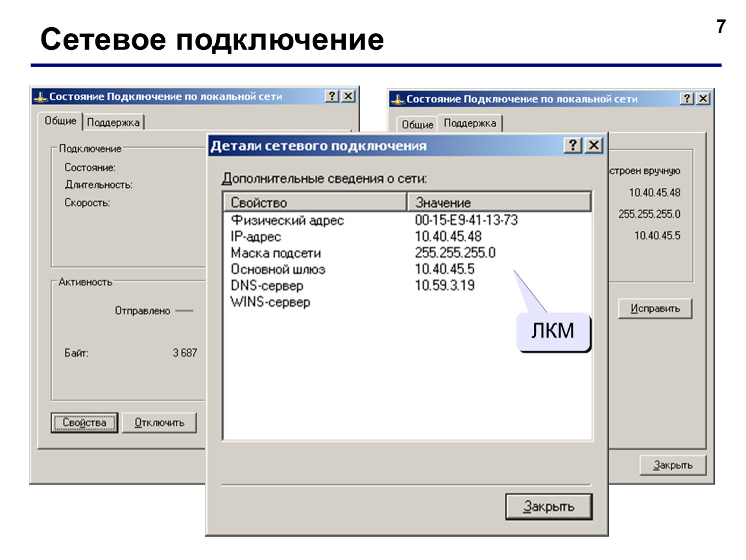Click the Отключить button
The image size is (746, 560).
160,423
